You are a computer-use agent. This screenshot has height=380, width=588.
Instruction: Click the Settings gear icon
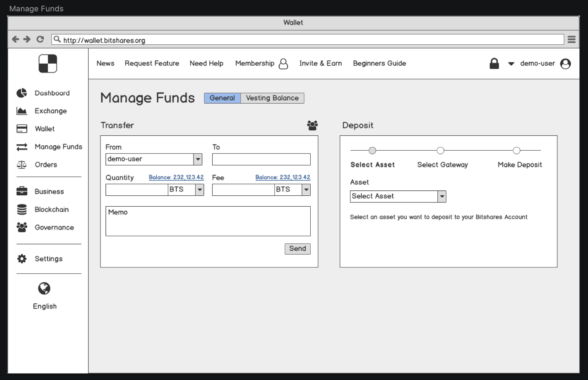22,259
